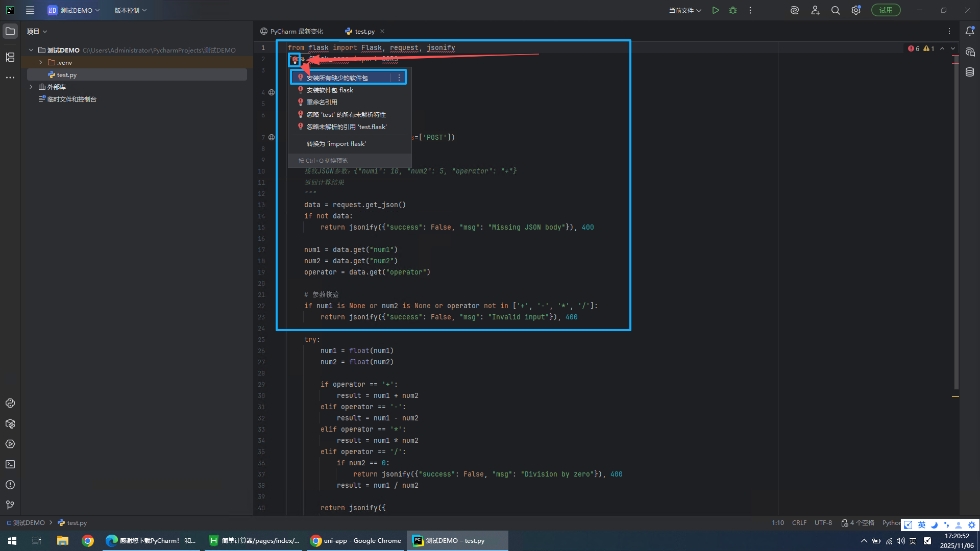Screen dimensions: 980x551
Task: Expand the 外部库 external libraries node
Action: point(31,87)
